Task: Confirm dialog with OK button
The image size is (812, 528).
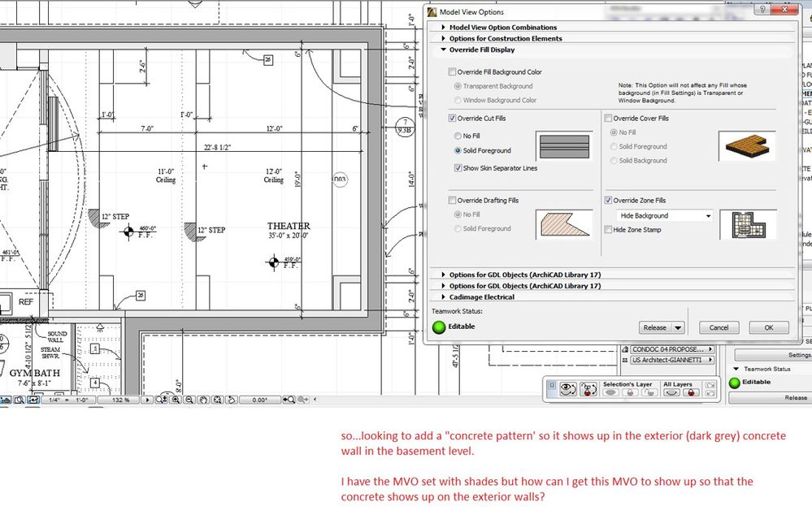Action: click(769, 327)
